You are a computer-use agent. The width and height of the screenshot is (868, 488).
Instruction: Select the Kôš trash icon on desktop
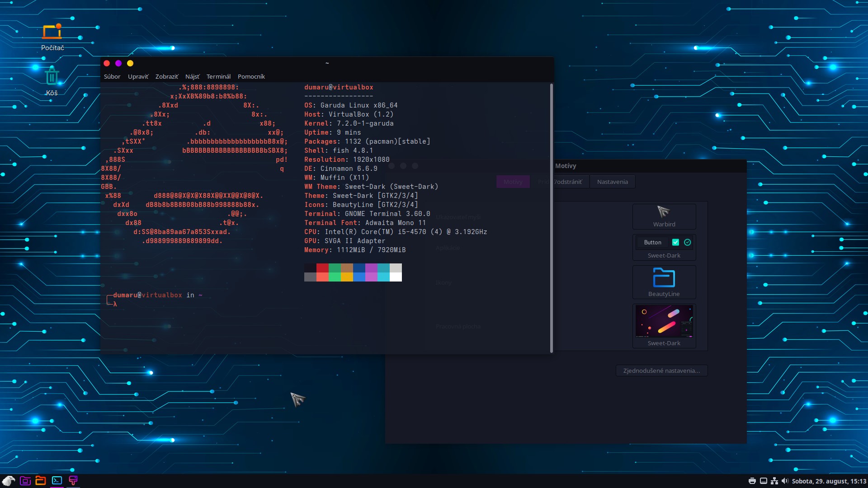52,82
